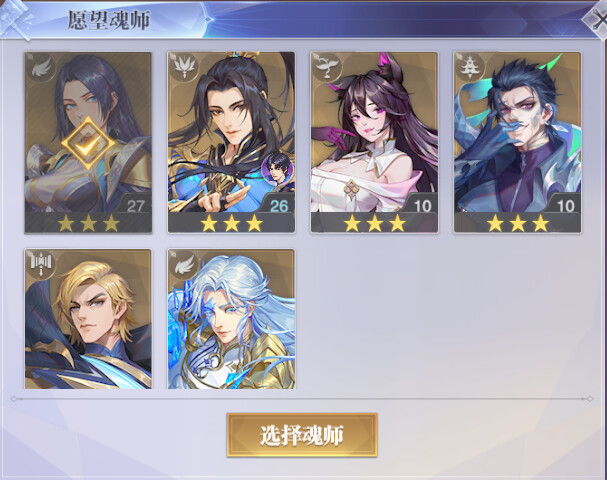Viewport: 607px width, 480px height.
Task: Uncheck the golden checkmark on first card
Action: tap(88, 144)
